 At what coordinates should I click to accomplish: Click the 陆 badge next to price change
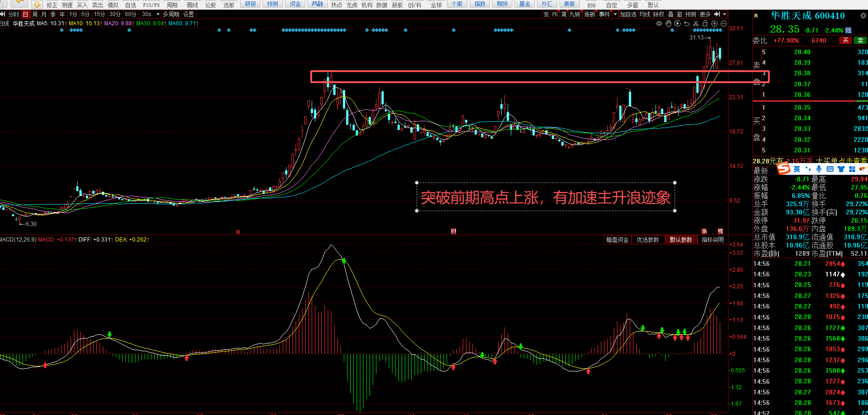click(x=848, y=30)
